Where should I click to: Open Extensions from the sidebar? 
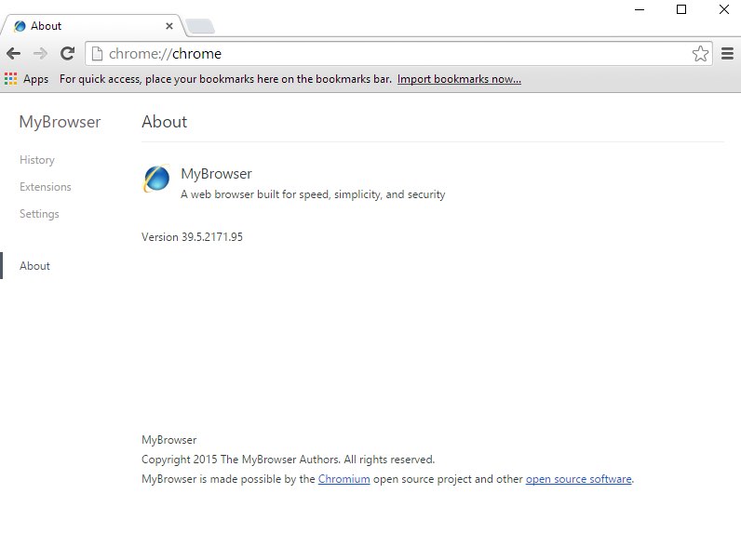pos(46,187)
